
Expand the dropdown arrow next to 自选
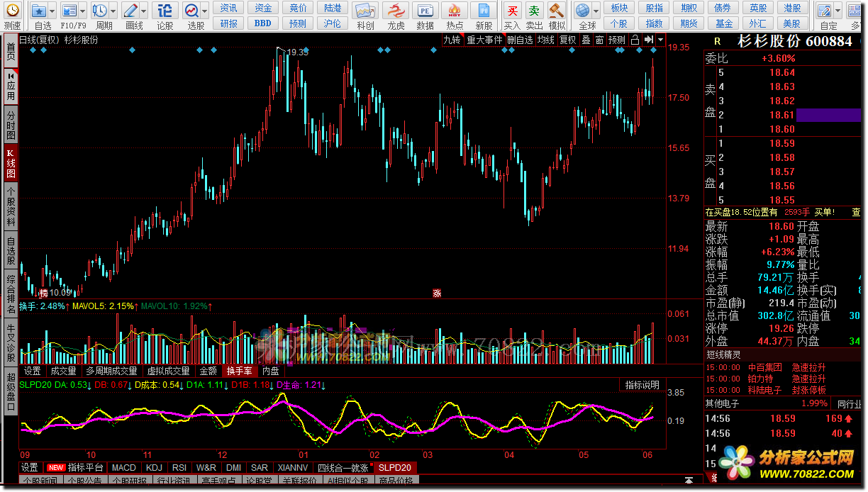click(52, 11)
